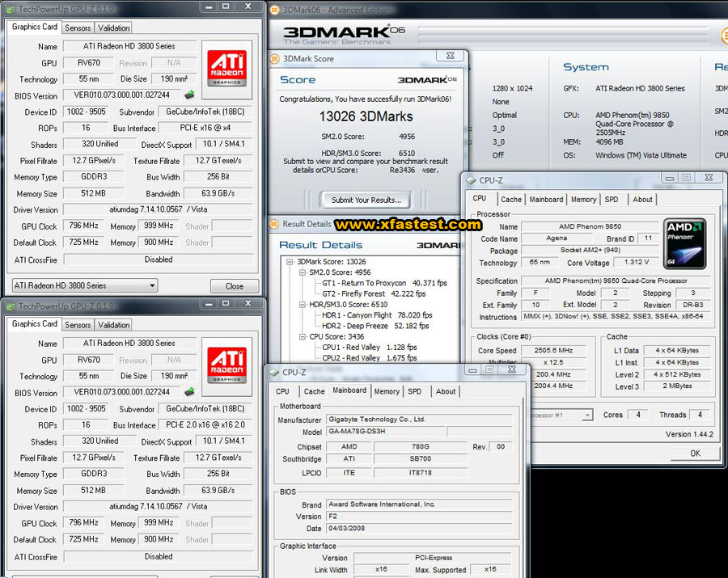
Task: Click 'Gigabyte Technology Co., Ltd.' manufacturer field
Action: 419,419
